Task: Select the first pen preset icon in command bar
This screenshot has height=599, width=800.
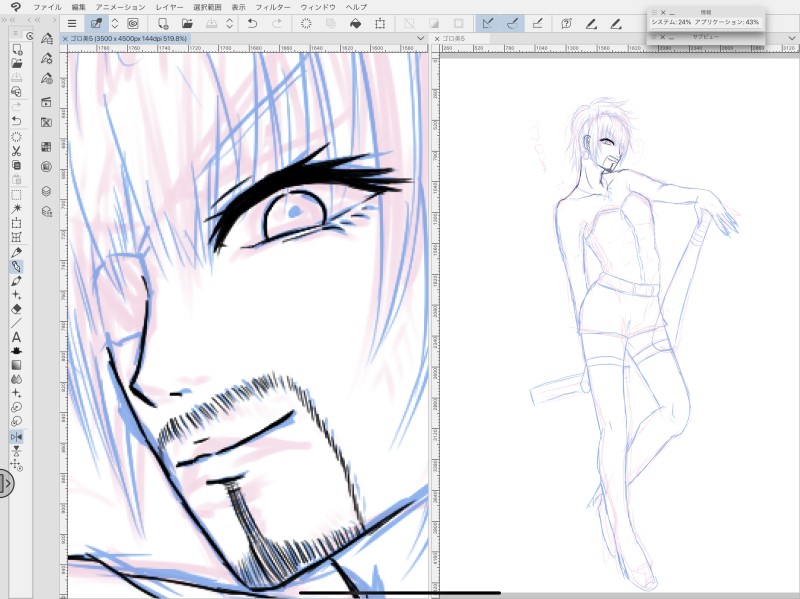Action: [591, 23]
